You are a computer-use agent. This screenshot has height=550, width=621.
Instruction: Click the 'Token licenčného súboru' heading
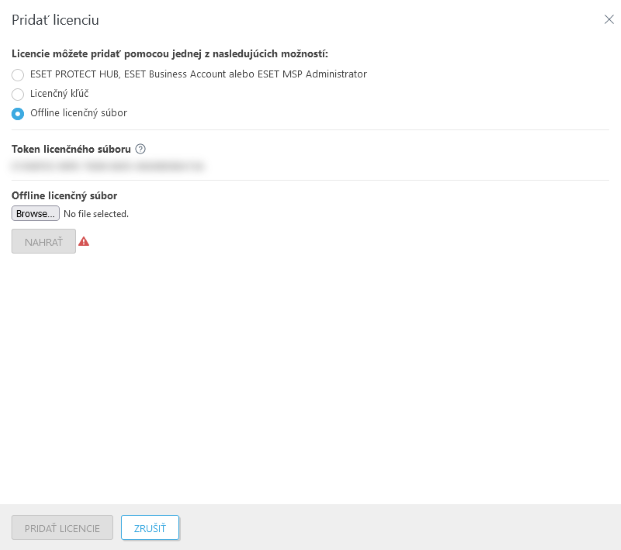[71, 149]
